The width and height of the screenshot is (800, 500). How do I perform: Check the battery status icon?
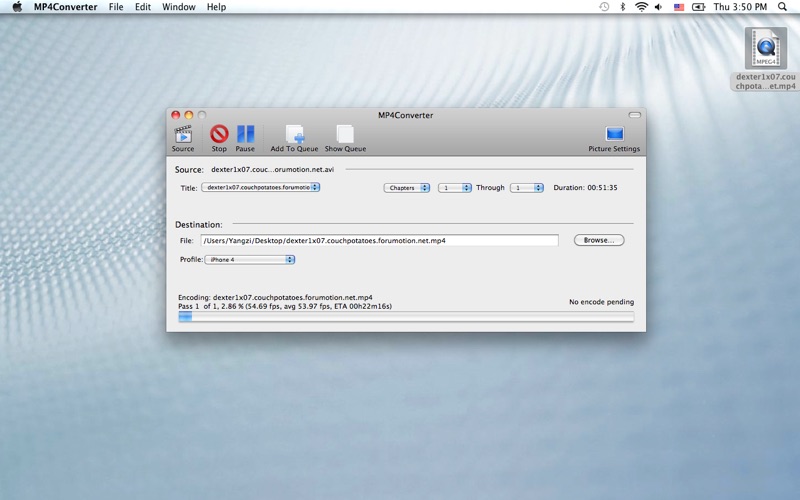click(698, 7)
